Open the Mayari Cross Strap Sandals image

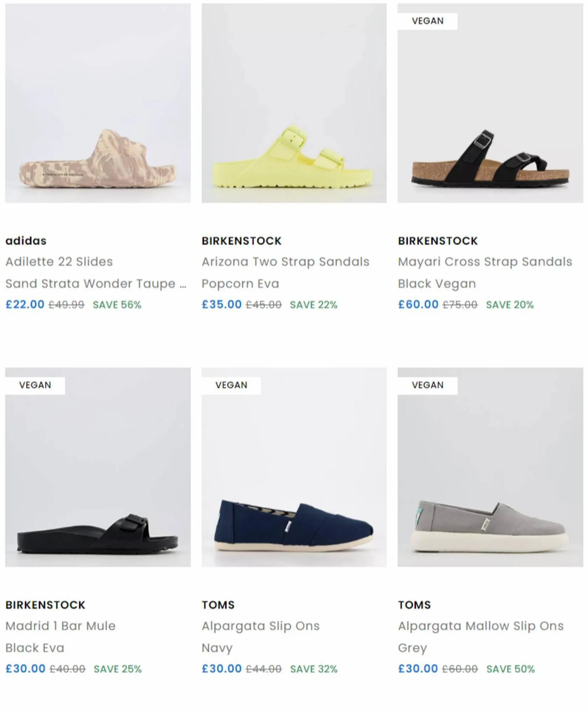click(x=490, y=103)
